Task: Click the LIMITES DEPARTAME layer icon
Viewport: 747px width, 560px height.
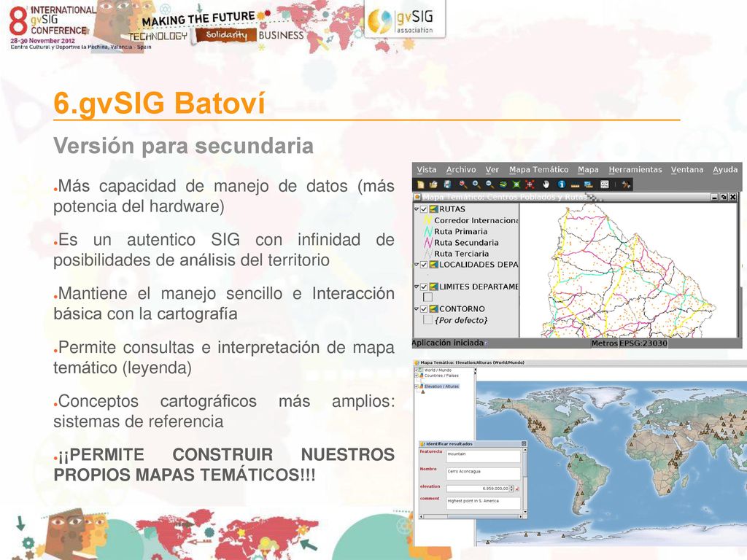Action: [x=433, y=287]
